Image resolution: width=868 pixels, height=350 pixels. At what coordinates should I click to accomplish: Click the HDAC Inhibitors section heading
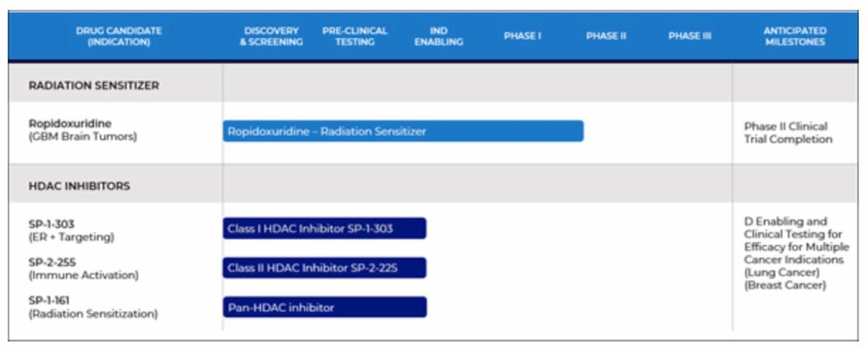pos(80,186)
